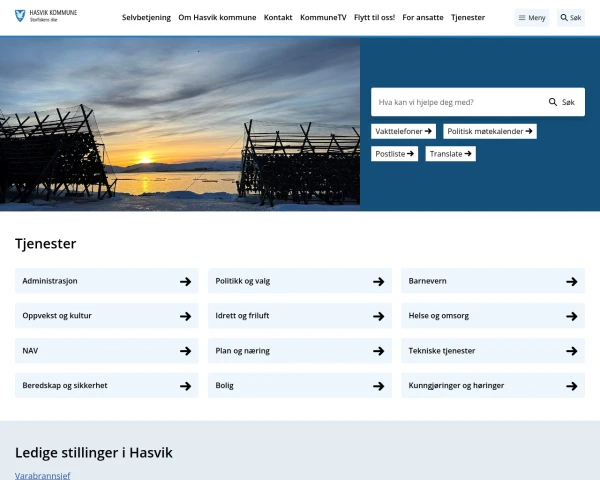Open KommuneTV from the navigation
The height and width of the screenshot is (480, 600).
[x=323, y=18]
